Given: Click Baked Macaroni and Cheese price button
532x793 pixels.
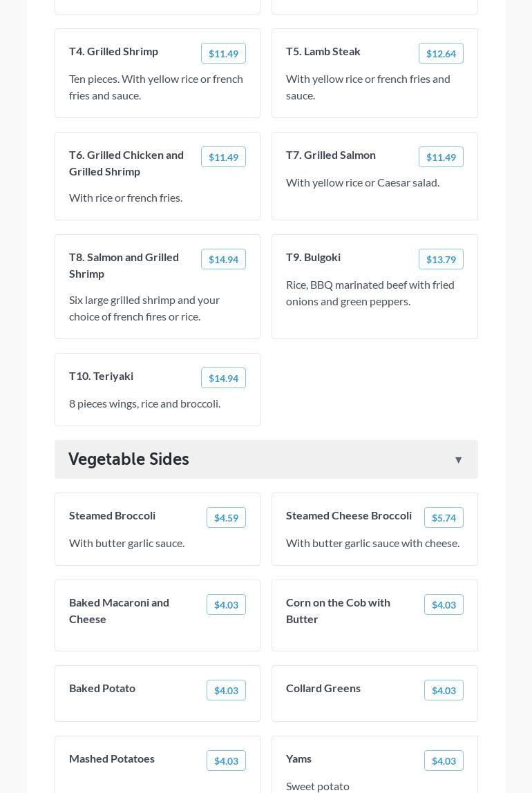Looking at the screenshot, I should click(226, 605).
